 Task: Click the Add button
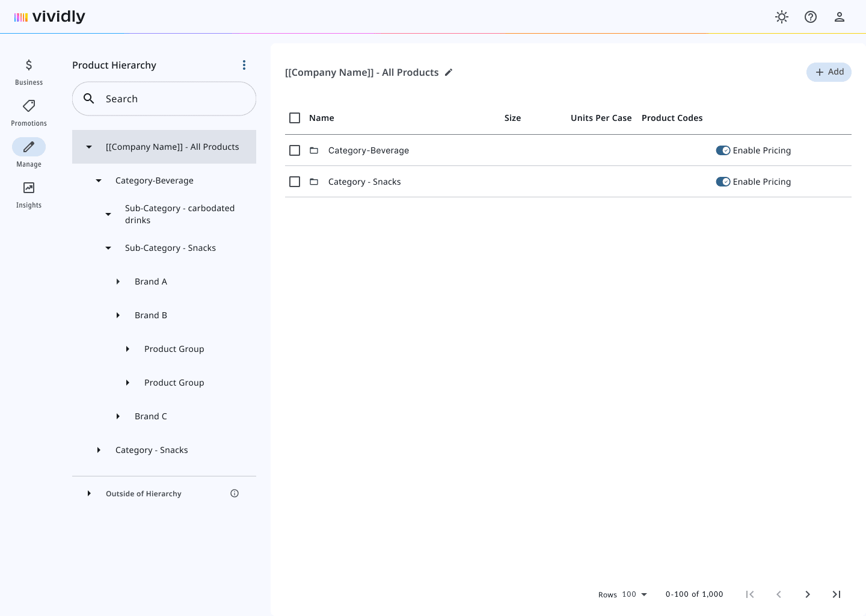click(829, 72)
